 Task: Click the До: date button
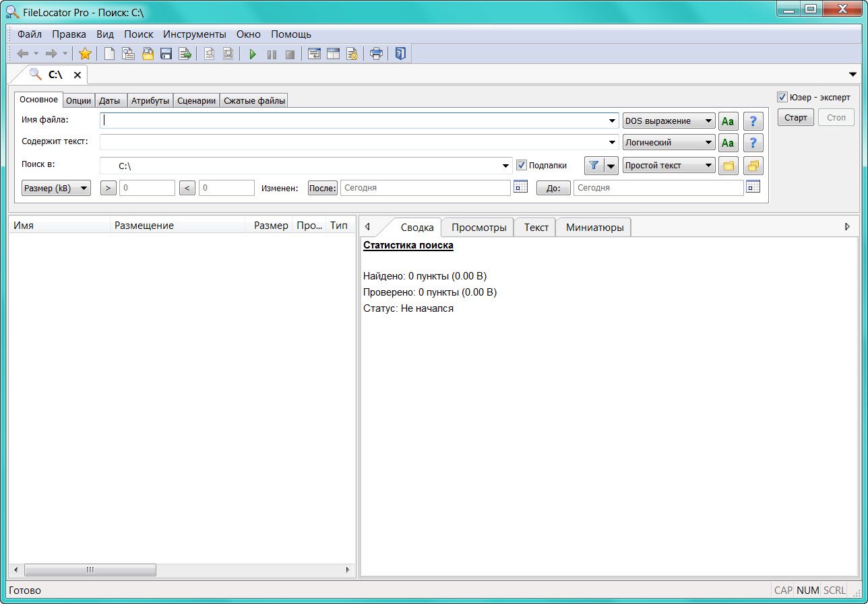(553, 188)
